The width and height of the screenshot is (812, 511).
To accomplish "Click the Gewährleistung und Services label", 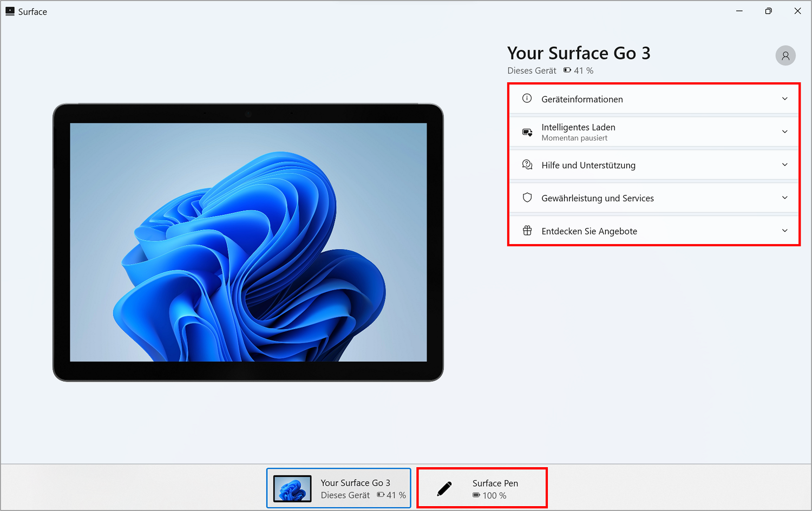I will click(x=598, y=198).
